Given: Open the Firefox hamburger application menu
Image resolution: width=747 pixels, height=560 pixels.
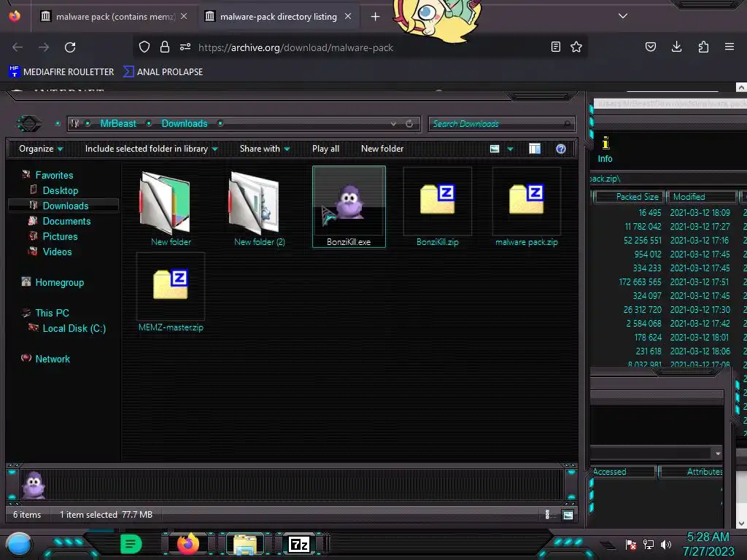Looking at the screenshot, I should click(729, 47).
